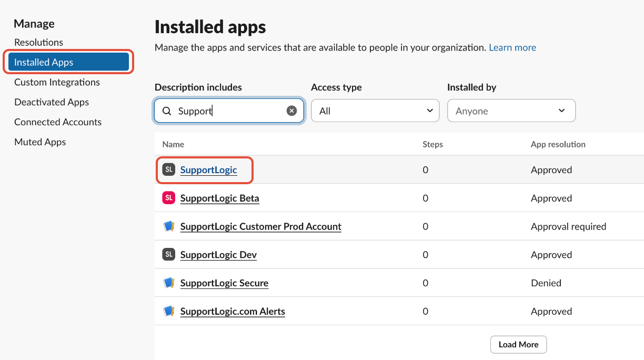Follow the Learn more link

coord(512,47)
